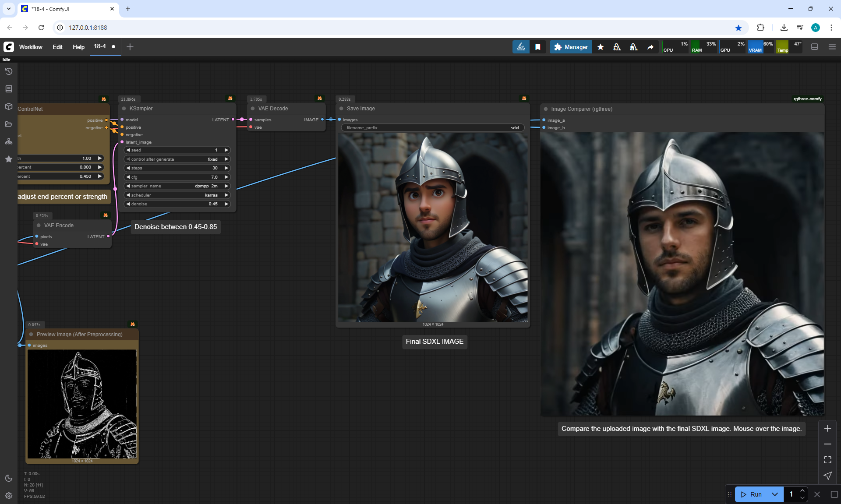Viewport: 841px width, 504px height.
Task: Toggle the bottom panel icon
Action: pyautogui.click(x=815, y=47)
